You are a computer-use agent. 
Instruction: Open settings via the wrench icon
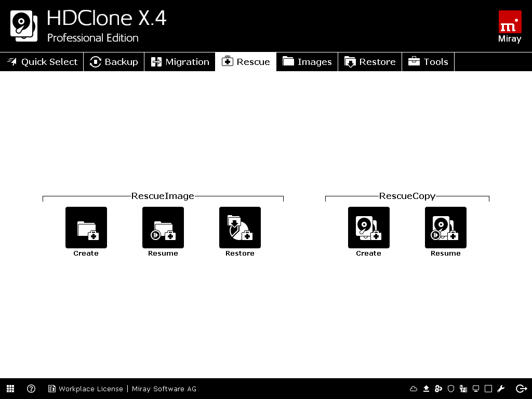tap(501, 389)
